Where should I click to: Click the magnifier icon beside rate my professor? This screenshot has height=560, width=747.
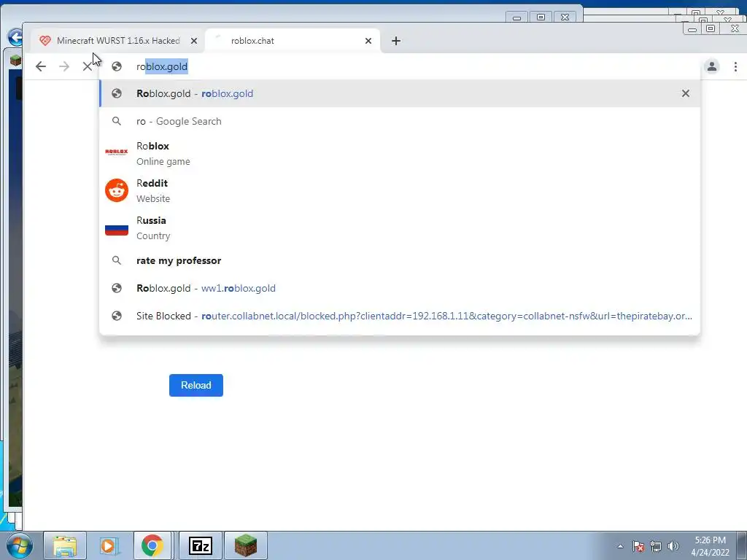coord(116,260)
